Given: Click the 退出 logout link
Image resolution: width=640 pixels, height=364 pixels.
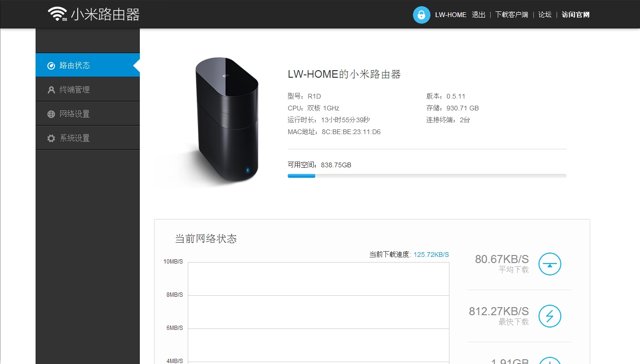Looking at the screenshot, I should coord(478,15).
